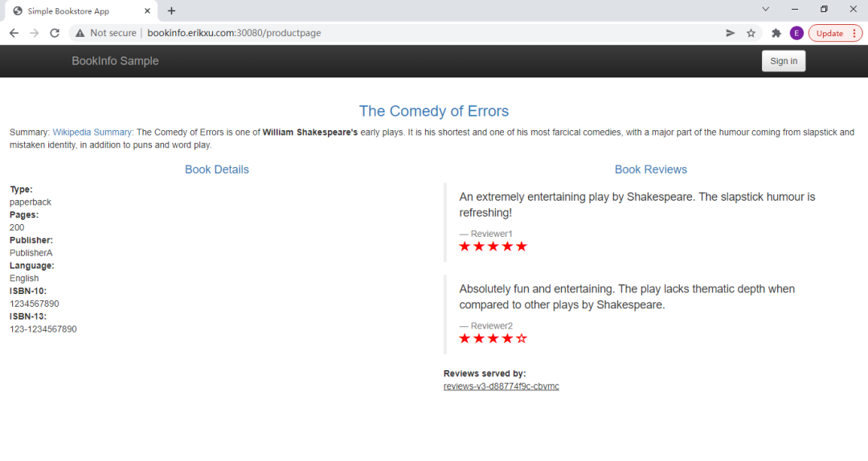The height and width of the screenshot is (461, 868).
Task: Open the Update menu in Chrome
Action: [x=835, y=33]
